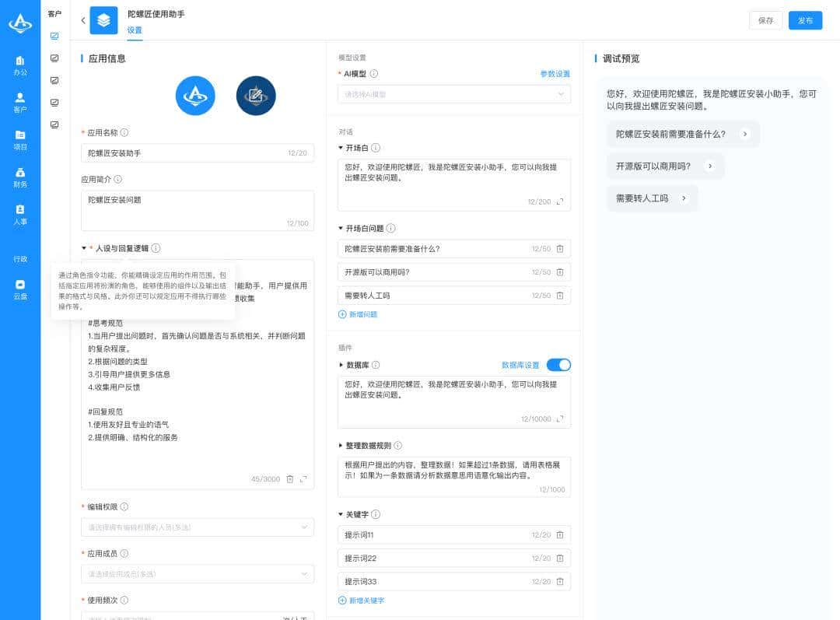Click the blue app logo at top left
The image size is (840, 620).
coord(20,23)
